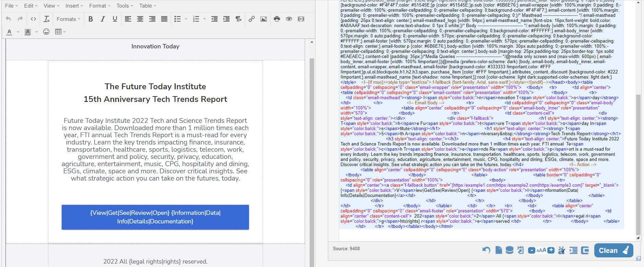Image resolution: width=644 pixels, height=267 pixels.
Task: Justify the text
Action: (x=164, y=19)
